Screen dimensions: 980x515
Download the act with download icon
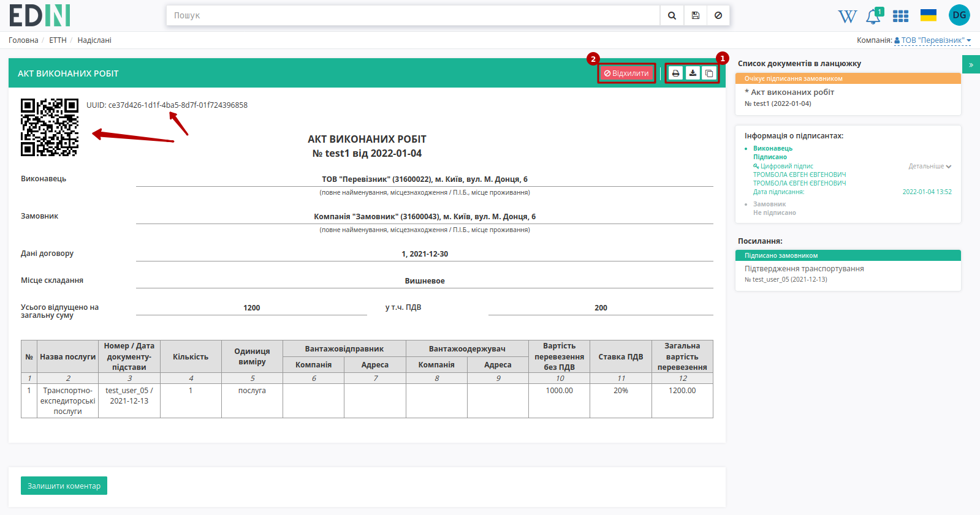pos(693,73)
